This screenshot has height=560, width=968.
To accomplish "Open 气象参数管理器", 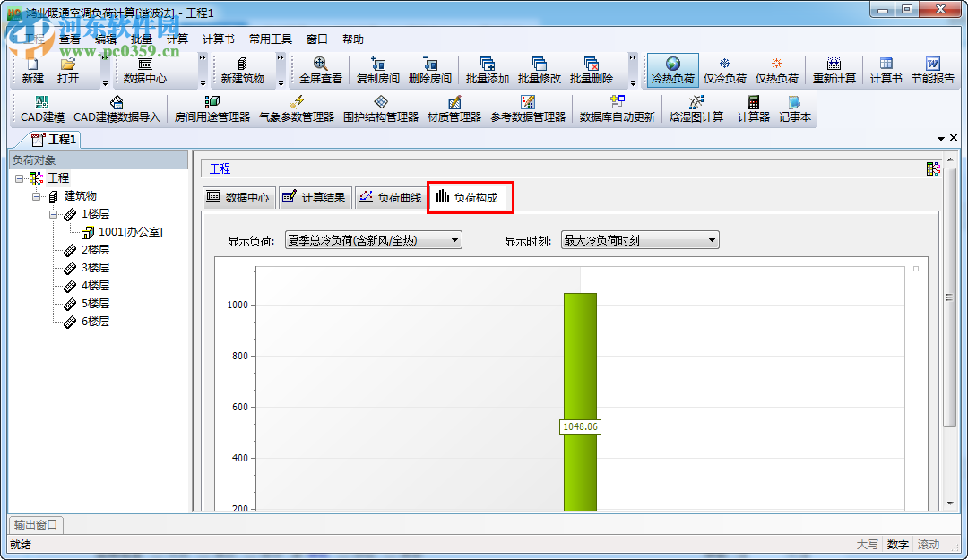I will 297,108.
